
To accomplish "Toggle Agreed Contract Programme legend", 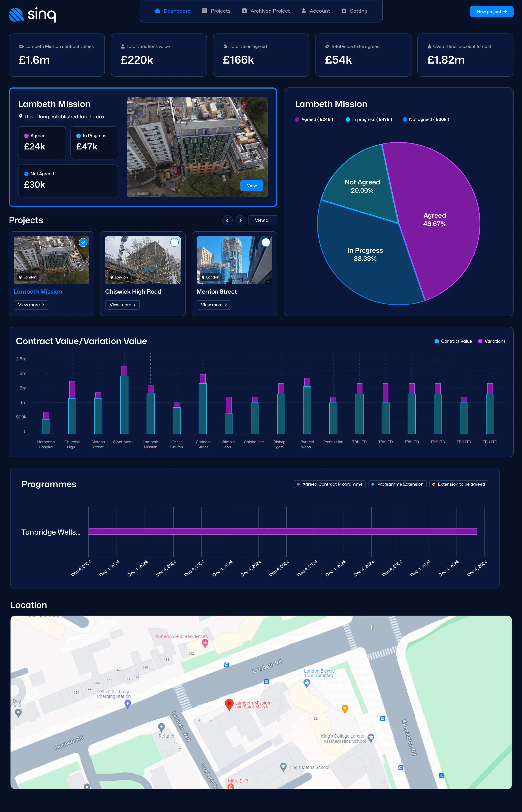I will (x=330, y=484).
